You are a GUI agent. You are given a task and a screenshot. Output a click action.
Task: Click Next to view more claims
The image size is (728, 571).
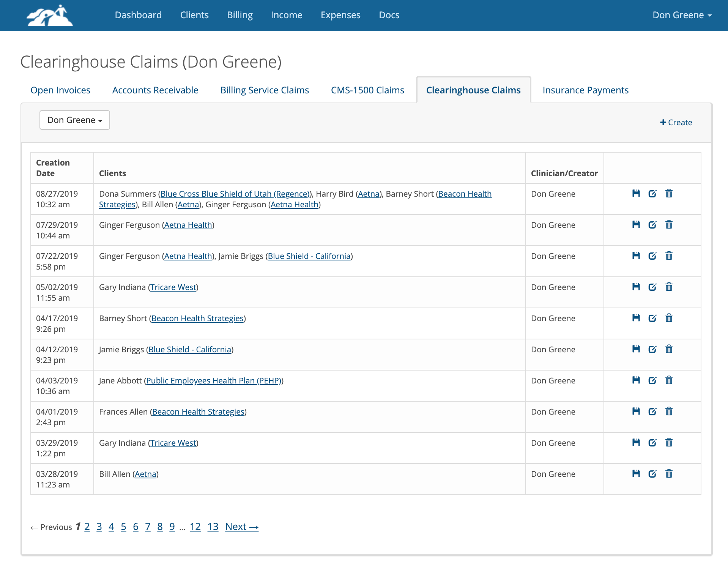pos(241,527)
